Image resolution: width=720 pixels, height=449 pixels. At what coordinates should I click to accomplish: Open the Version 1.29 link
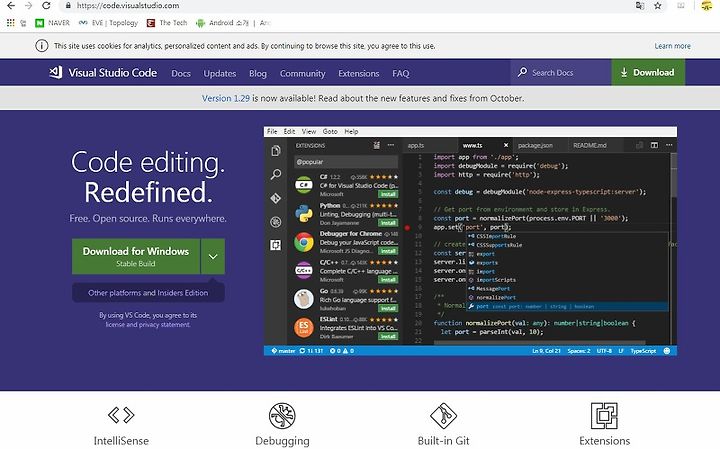click(226, 98)
